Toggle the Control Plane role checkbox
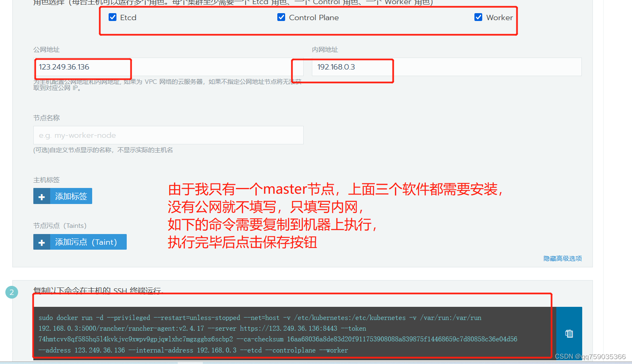This screenshot has height=364, width=632. pyautogui.click(x=281, y=17)
